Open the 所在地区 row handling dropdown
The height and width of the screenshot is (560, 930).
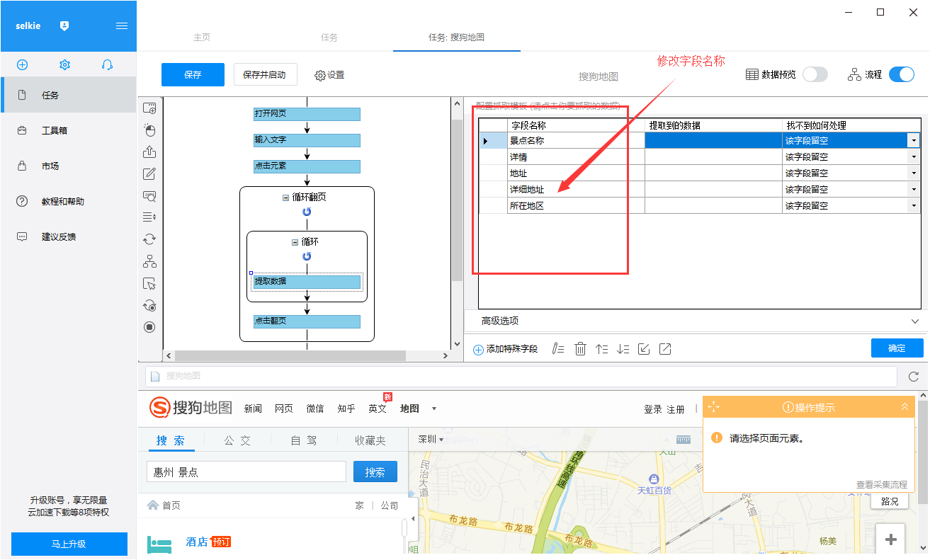tap(913, 206)
